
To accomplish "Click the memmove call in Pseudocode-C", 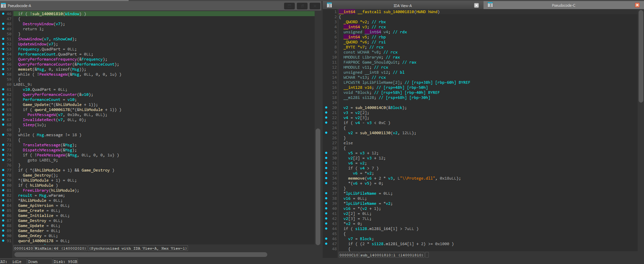I will pyautogui.click(x=357, y=178).
